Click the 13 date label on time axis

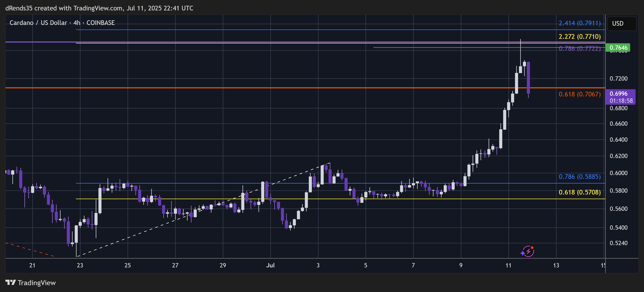556,265
